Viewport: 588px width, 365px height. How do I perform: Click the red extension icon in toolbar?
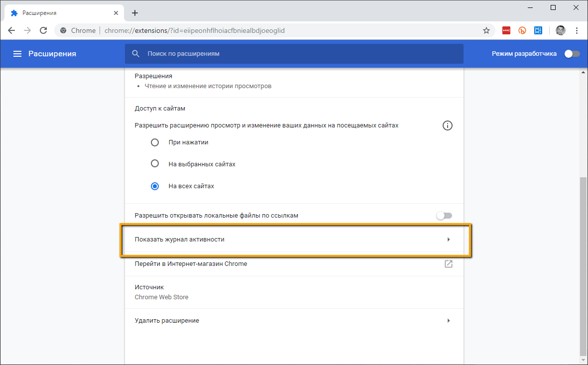click(x=506, y=30)
